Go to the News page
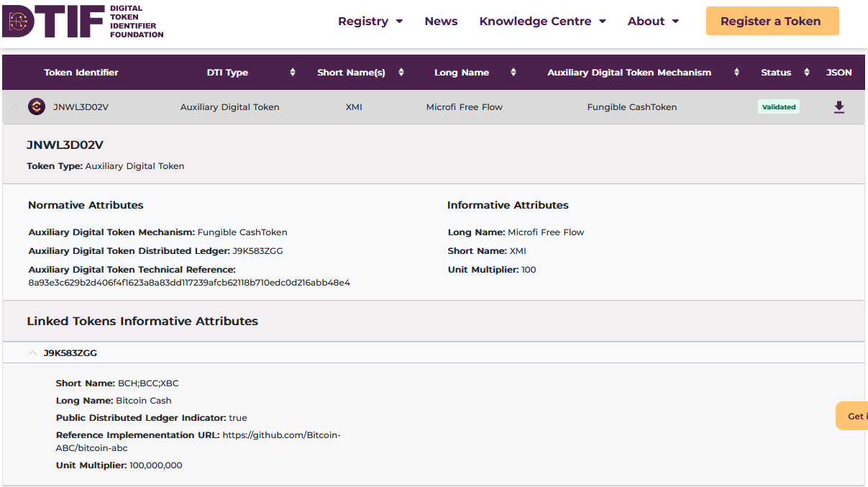 point(441,22)
